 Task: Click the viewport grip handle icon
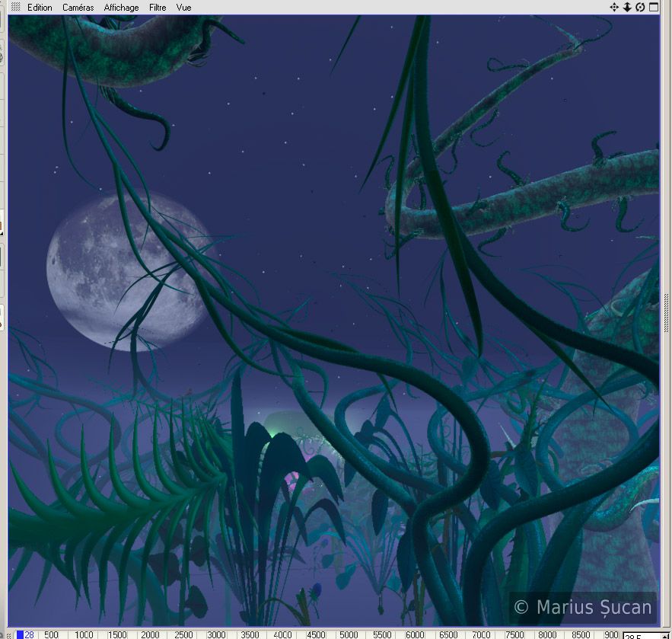tap(15, 7)
